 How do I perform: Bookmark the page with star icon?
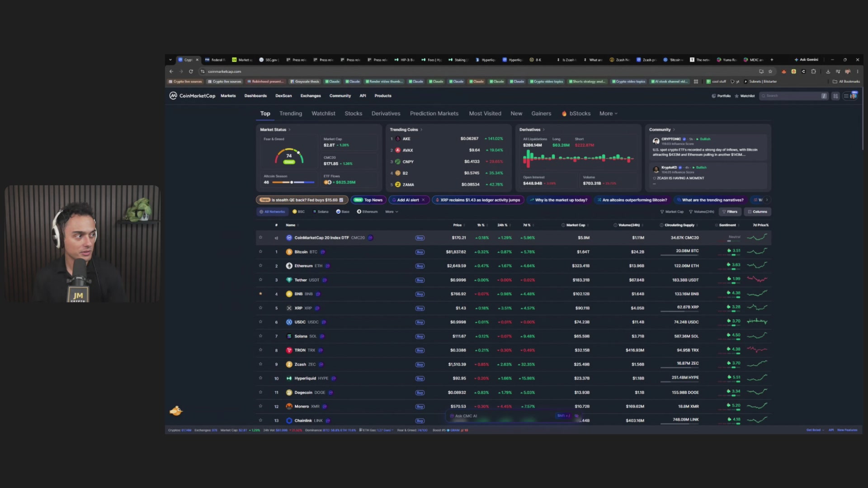[770, 71]
